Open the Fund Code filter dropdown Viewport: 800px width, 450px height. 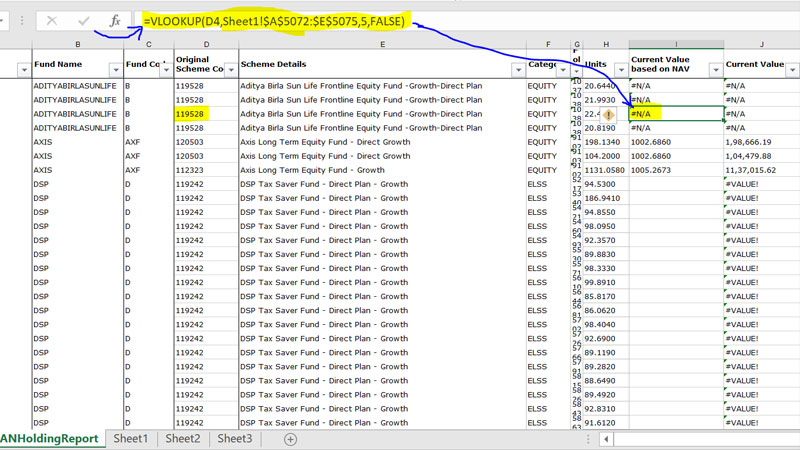[166, 70]
